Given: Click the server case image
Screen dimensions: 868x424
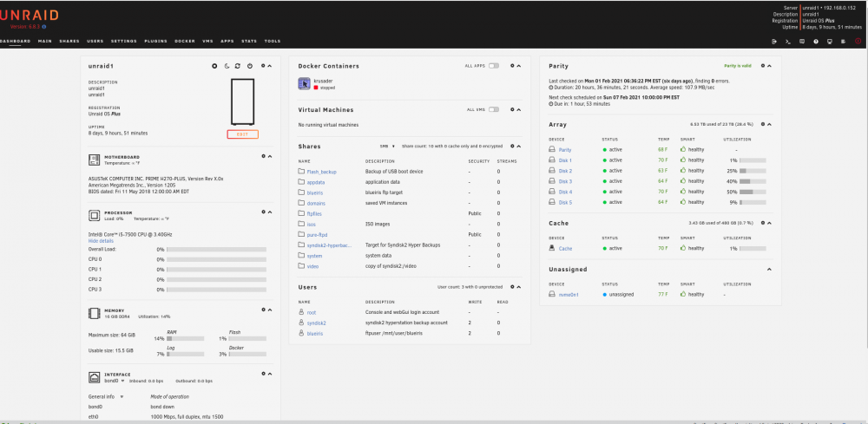Looking at the screenshot, I should pos(242,101).
